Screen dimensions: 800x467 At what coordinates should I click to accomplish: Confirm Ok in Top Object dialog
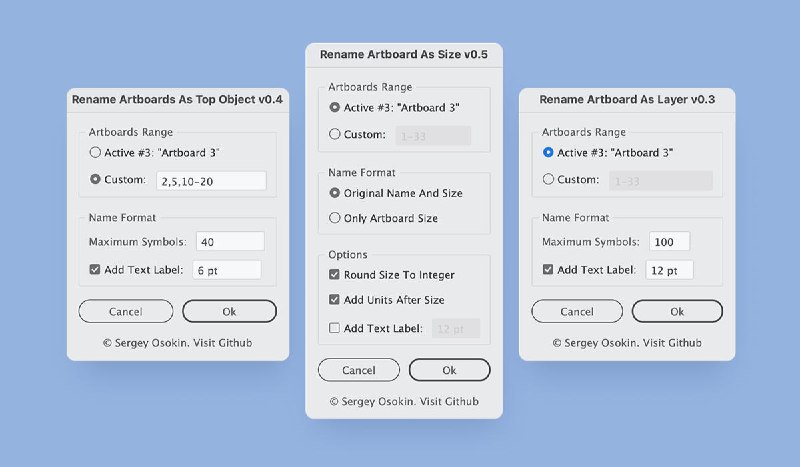click(229, 311)
